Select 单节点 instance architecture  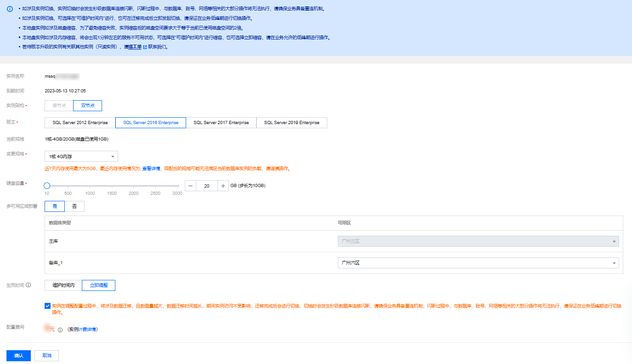pos(59,106)
